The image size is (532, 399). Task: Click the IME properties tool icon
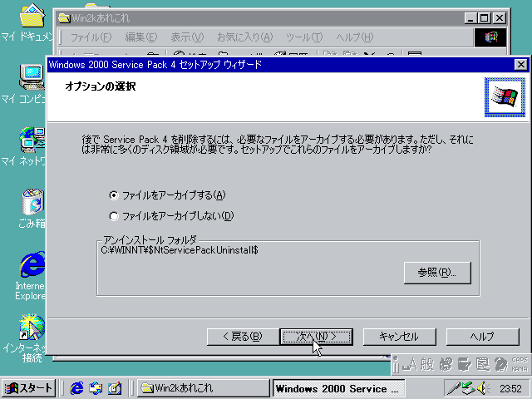[x=482, y=365]
